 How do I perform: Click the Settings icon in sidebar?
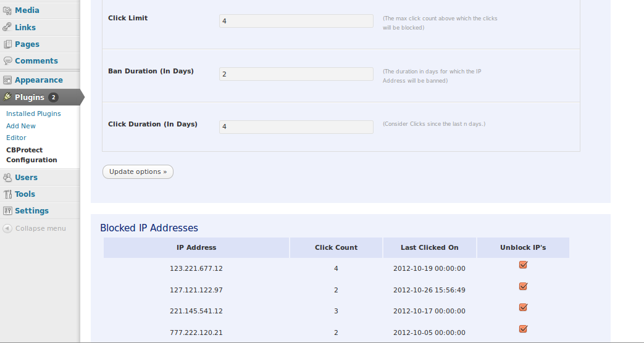[x=7, y=211]
